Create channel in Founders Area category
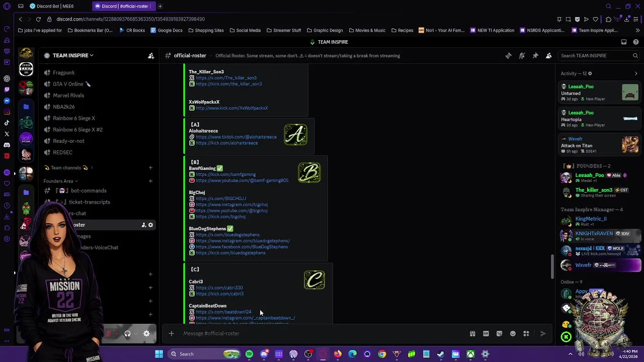 pyautogui.click(x=150, y=181)
